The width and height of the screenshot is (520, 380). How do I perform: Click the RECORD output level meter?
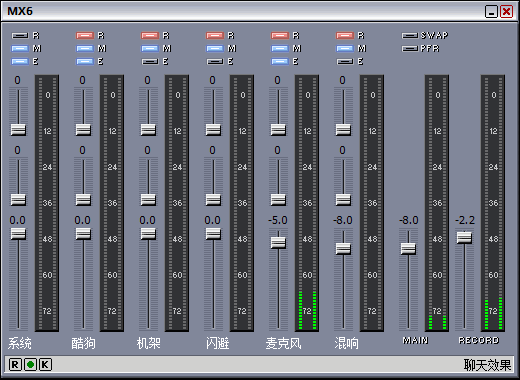click(x=493, y=203)
